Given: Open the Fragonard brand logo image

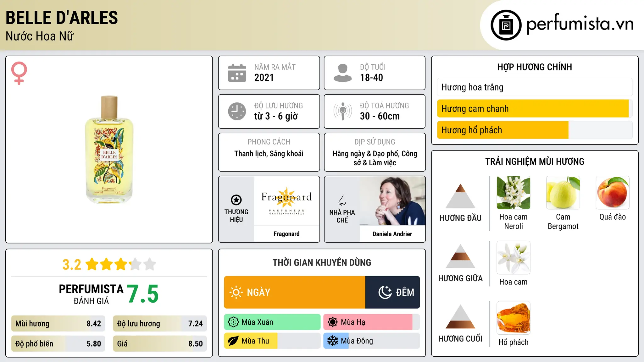Looking at the screenshot, I should 287,200.
